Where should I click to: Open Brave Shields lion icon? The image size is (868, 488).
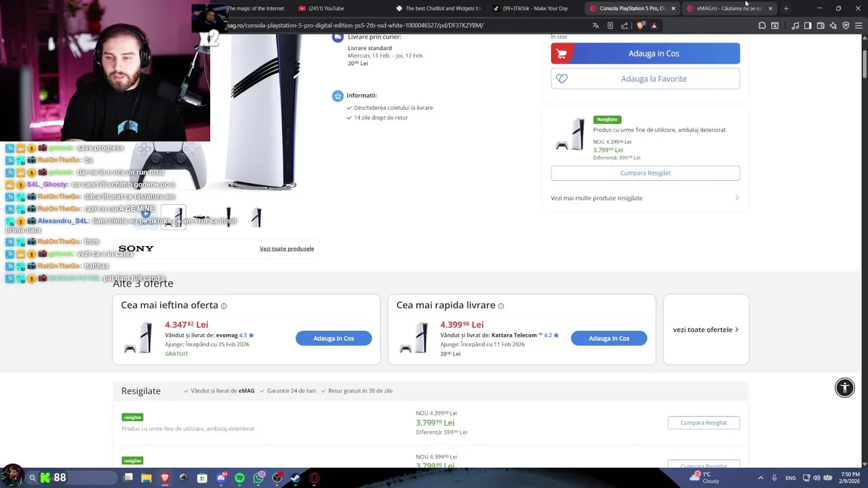pos(641,26)
